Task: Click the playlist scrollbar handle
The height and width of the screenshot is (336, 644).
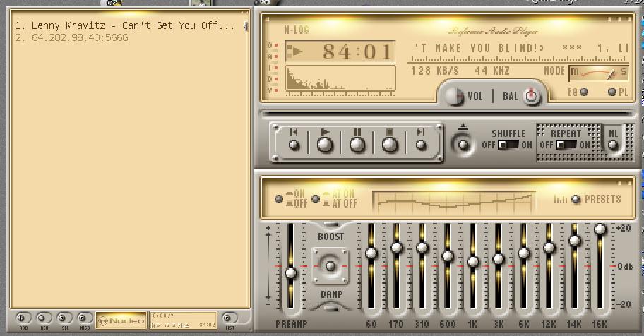Action: click(x=246, y=25)
